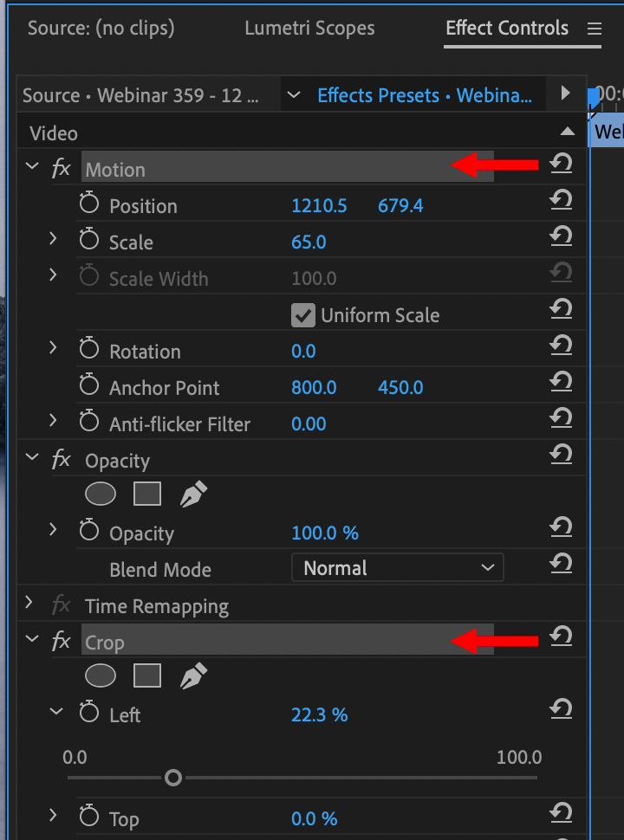Open Effect Controls panel menu
The image size is (624, 840).
[595, 29]
